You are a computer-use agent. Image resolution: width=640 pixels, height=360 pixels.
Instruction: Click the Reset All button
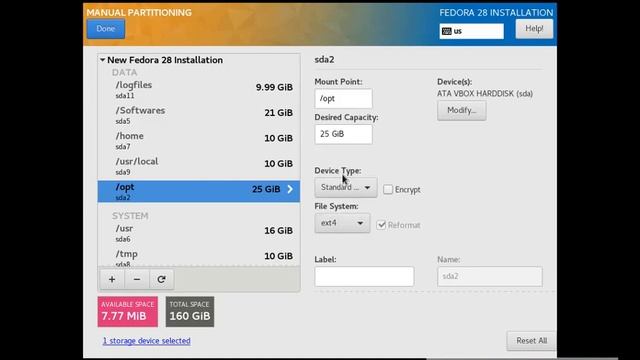[x=531, y=340]
